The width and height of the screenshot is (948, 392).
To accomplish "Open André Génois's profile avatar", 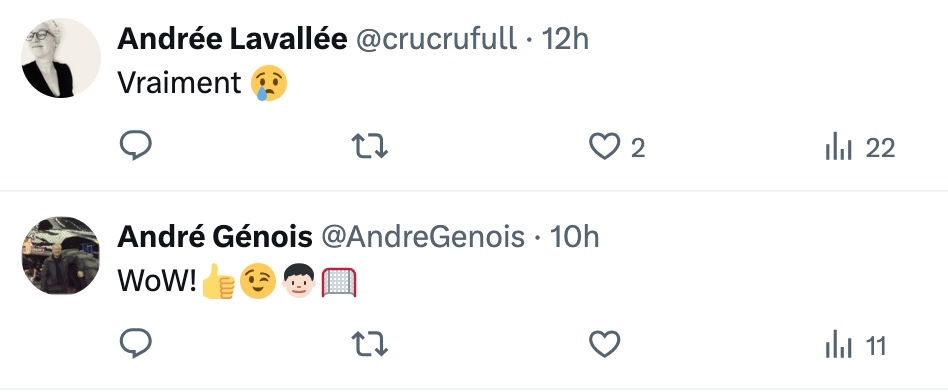I will [61, 255].
